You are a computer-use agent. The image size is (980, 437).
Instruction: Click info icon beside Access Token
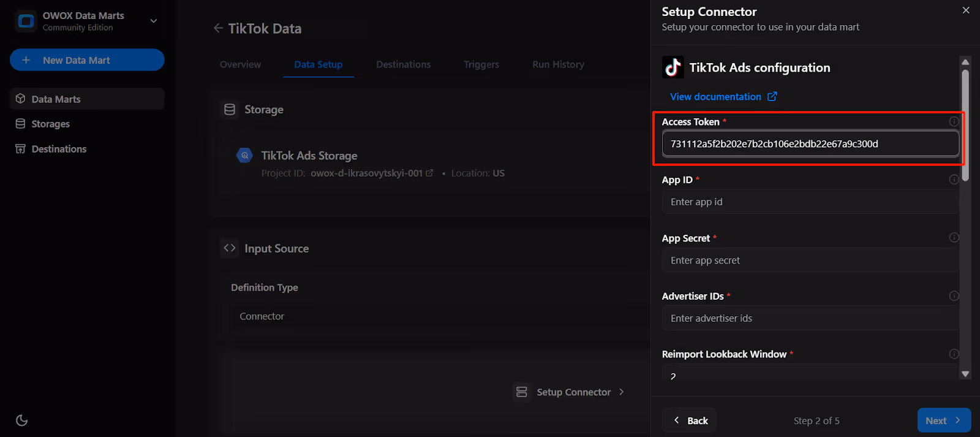[x=954, y=121]
